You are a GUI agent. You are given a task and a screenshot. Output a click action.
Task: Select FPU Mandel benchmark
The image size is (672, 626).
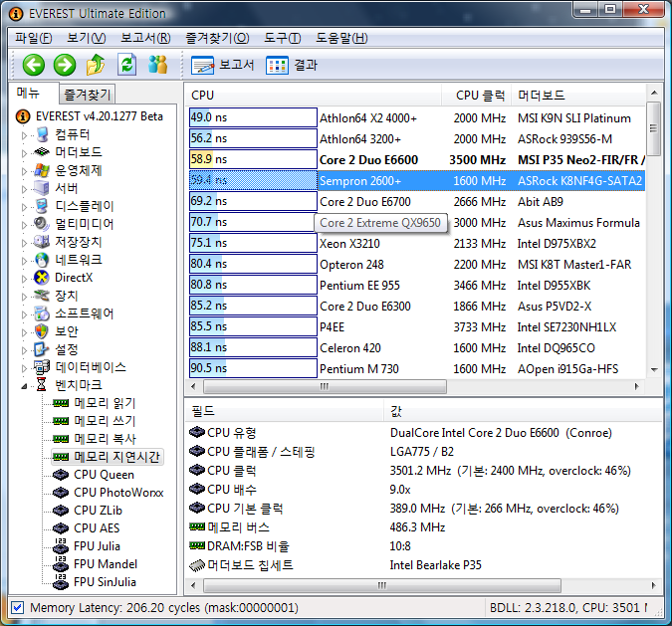[106, 564]
